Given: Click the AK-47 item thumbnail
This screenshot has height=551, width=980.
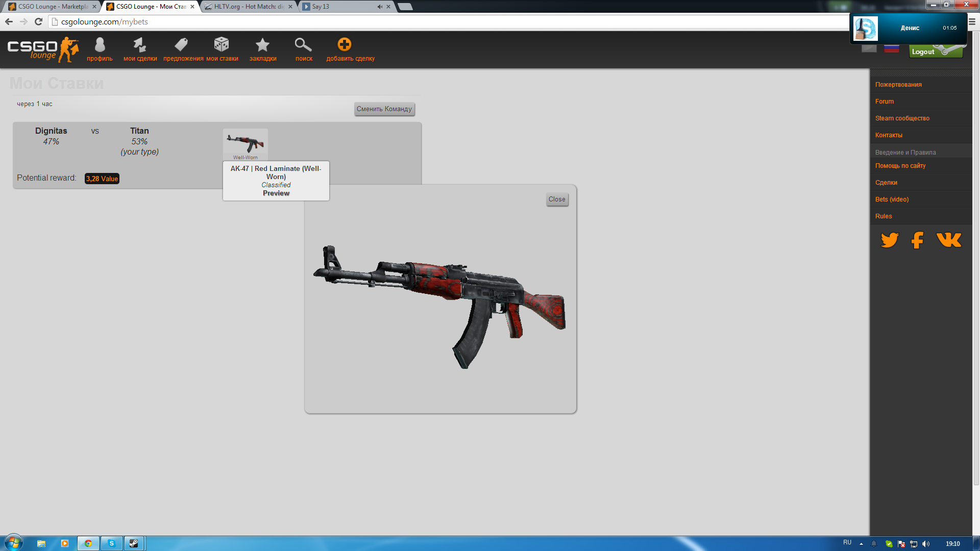Looking at the screenshot, I should tap(246, 144).
